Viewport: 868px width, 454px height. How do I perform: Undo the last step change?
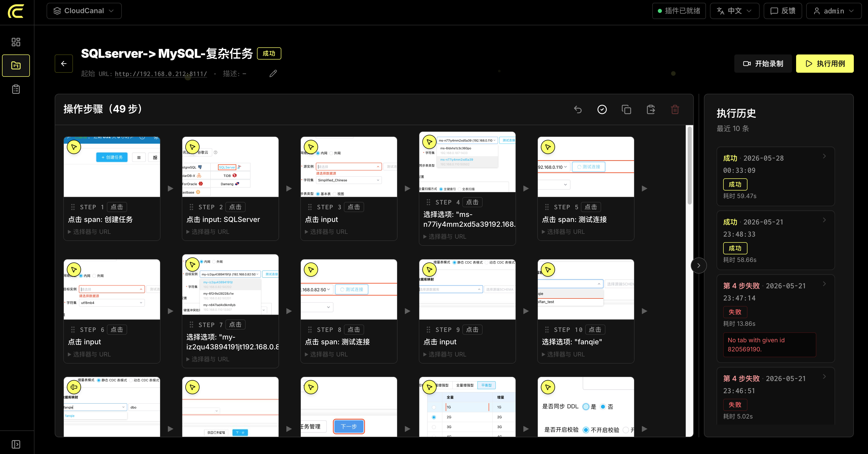click(578, 109)
